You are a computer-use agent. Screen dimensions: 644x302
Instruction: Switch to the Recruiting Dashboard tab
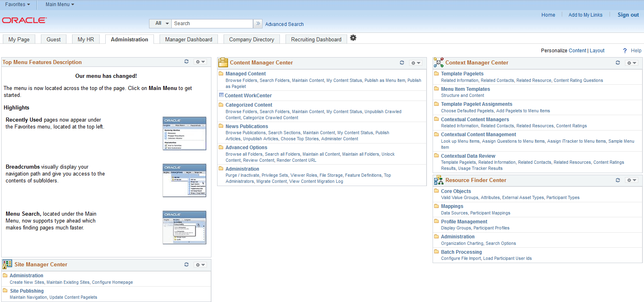pyautogui.click(x=316, y=39)
